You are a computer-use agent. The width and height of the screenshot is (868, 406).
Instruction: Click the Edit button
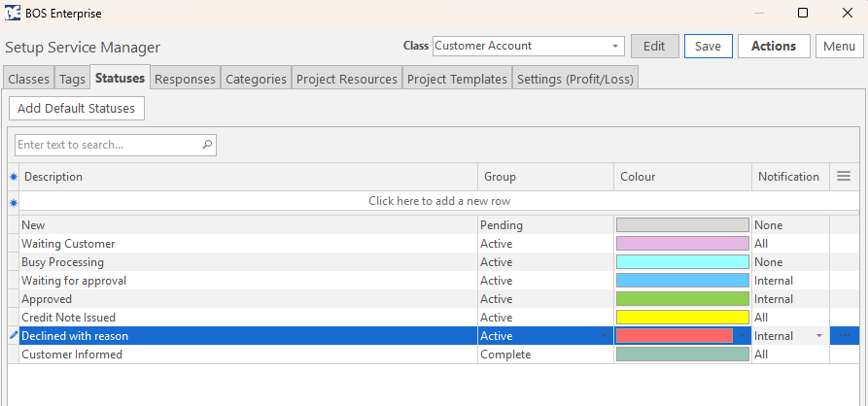click(654, 46)
